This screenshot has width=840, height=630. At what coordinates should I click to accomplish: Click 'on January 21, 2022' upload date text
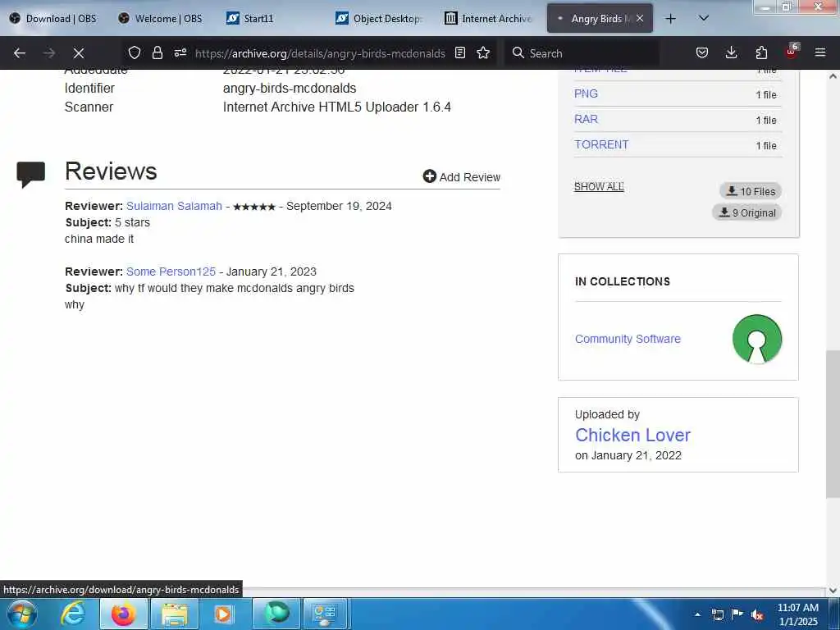[x=628, y=455]
